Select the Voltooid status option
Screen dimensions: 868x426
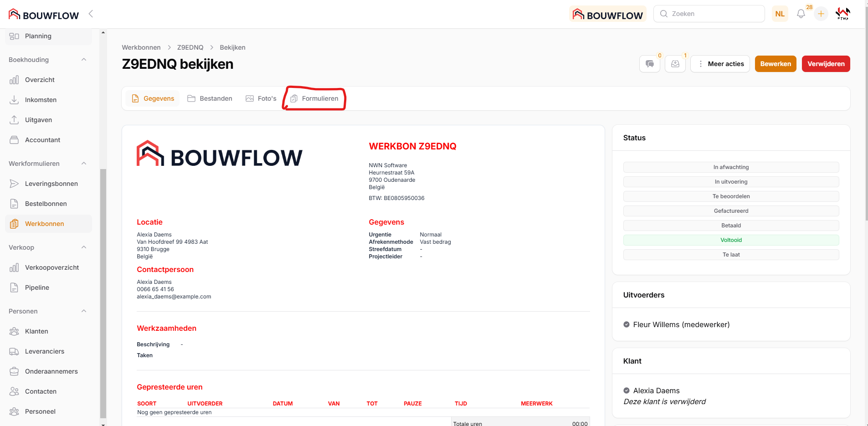[x=731, y=240]
